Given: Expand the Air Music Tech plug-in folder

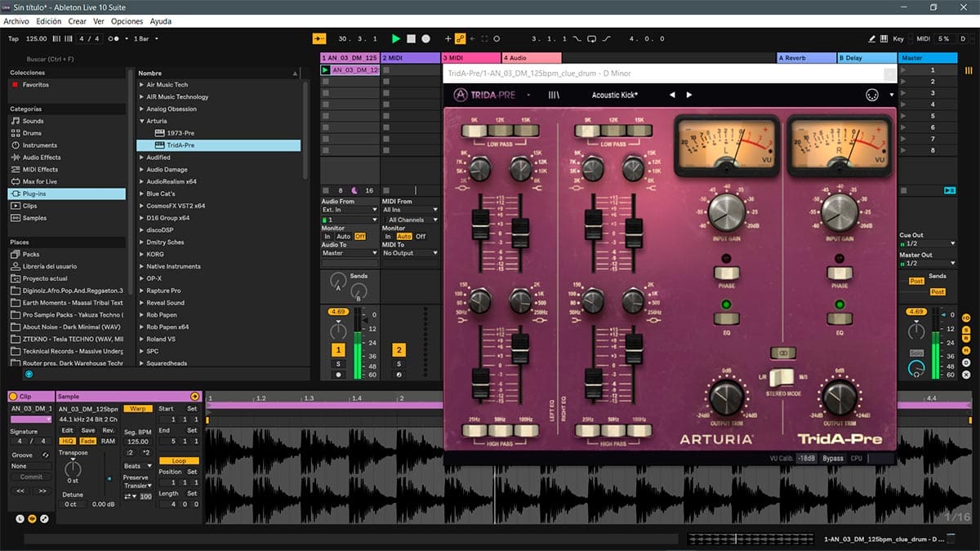Looking at the screenshot, I should pos(141,85).
